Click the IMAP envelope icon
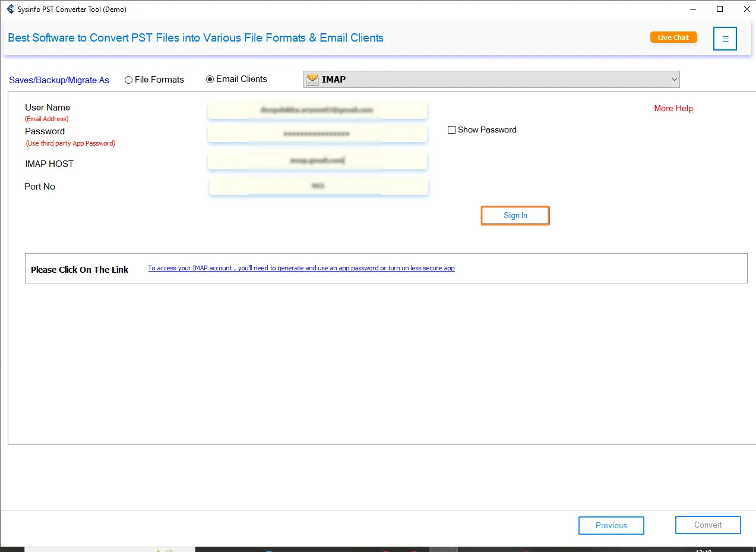Screen dimensions: 756x552 (x=312, y=79)
